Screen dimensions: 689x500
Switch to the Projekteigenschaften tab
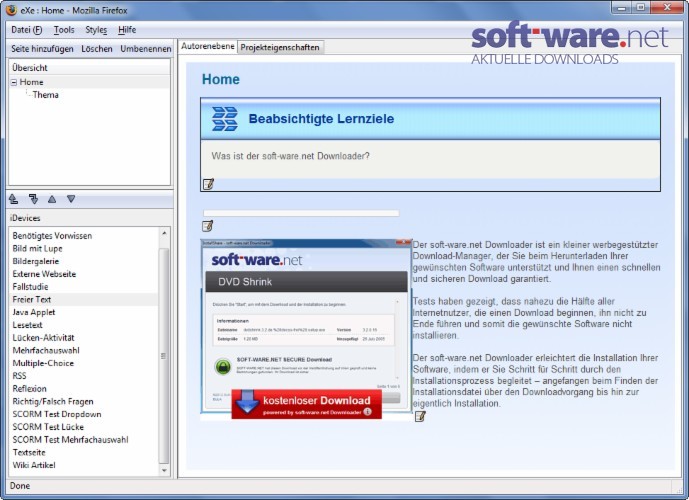(x=280, y=47)
